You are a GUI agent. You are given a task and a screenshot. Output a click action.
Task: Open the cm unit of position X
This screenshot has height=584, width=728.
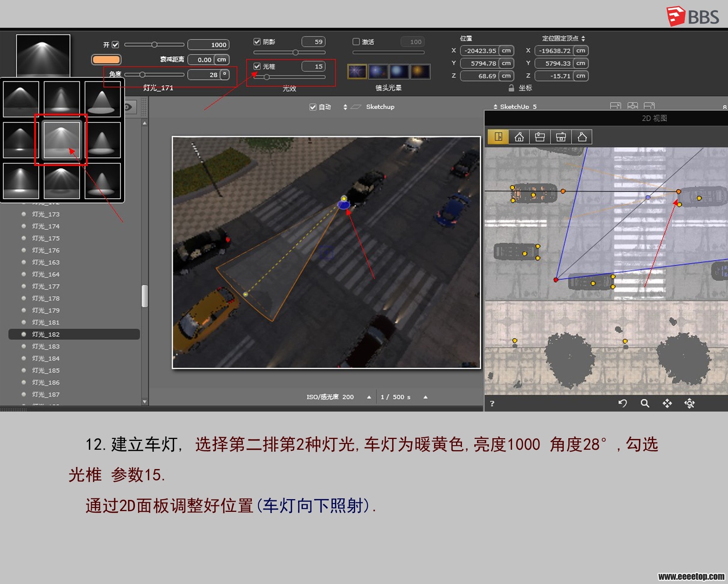pos(506,51)
